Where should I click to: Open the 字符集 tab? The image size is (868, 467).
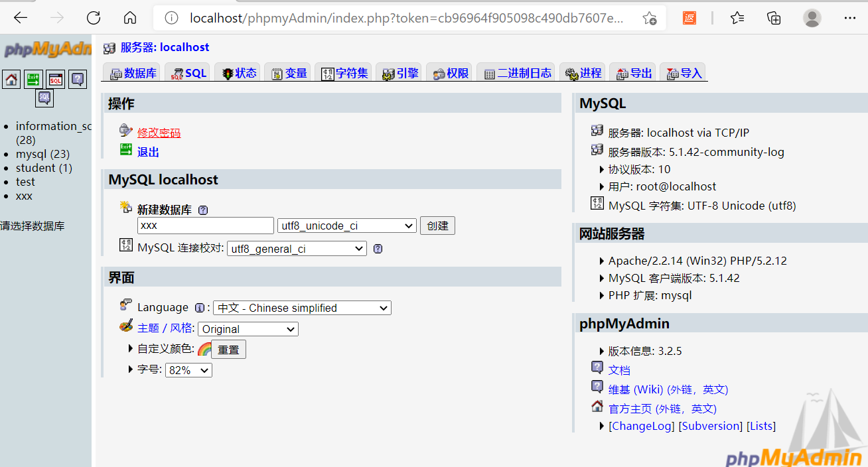pos(344,73)
